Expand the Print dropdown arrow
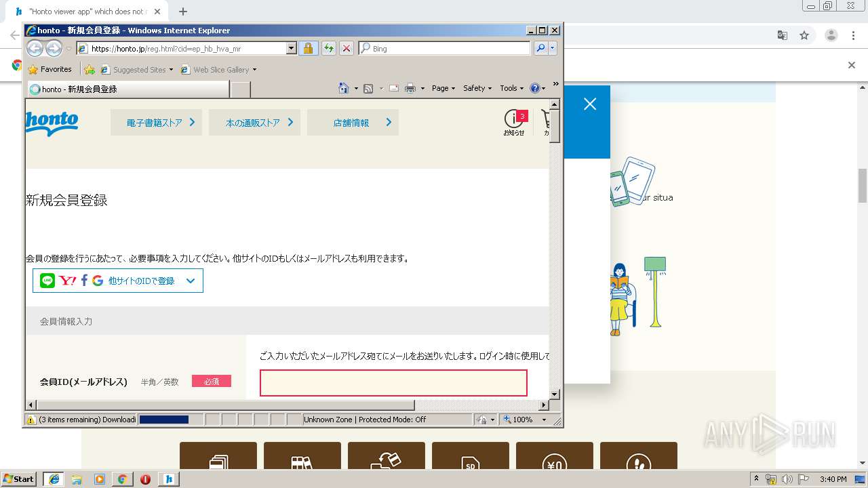The height and width of the screenshot is (488, 868). pos(422,88)
